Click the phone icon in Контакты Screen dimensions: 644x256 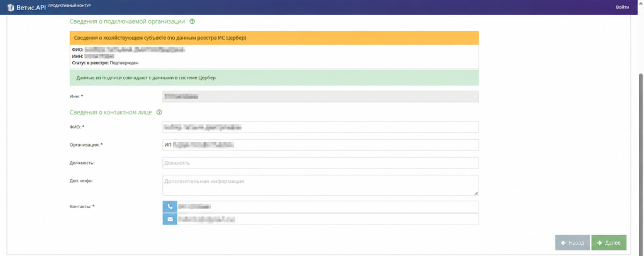pyautogui.click(x=170, y=207)
